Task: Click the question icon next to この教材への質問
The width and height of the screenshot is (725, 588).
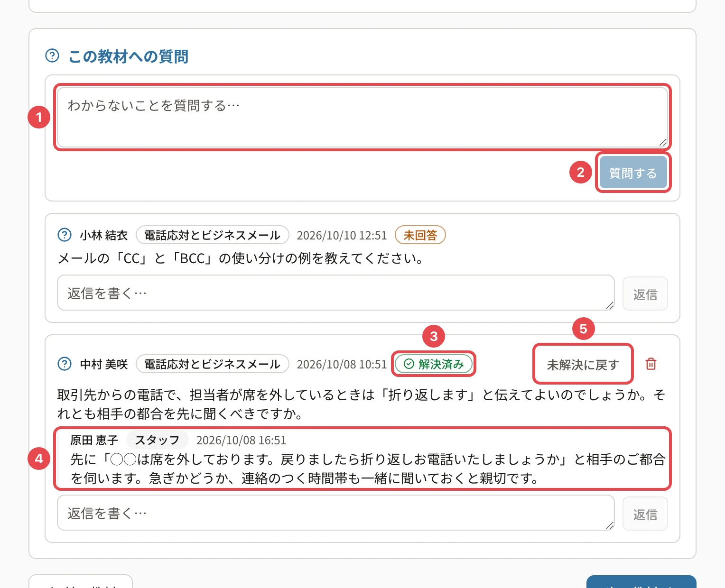Action: tap(52, 56)
